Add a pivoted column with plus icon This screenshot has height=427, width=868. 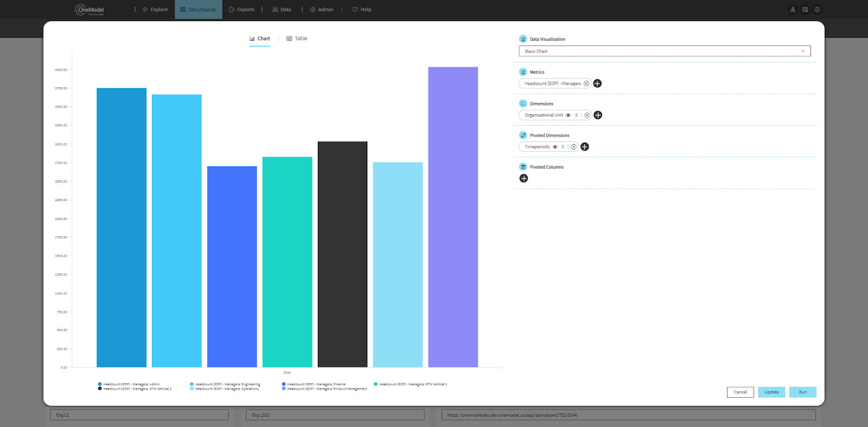click(x=524, y=178)
